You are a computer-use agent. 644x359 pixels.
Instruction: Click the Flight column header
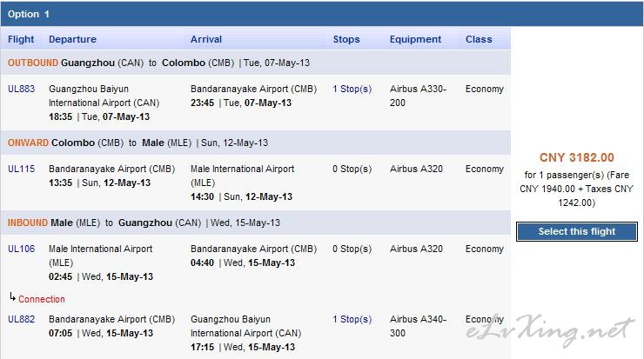pos(21,39)
